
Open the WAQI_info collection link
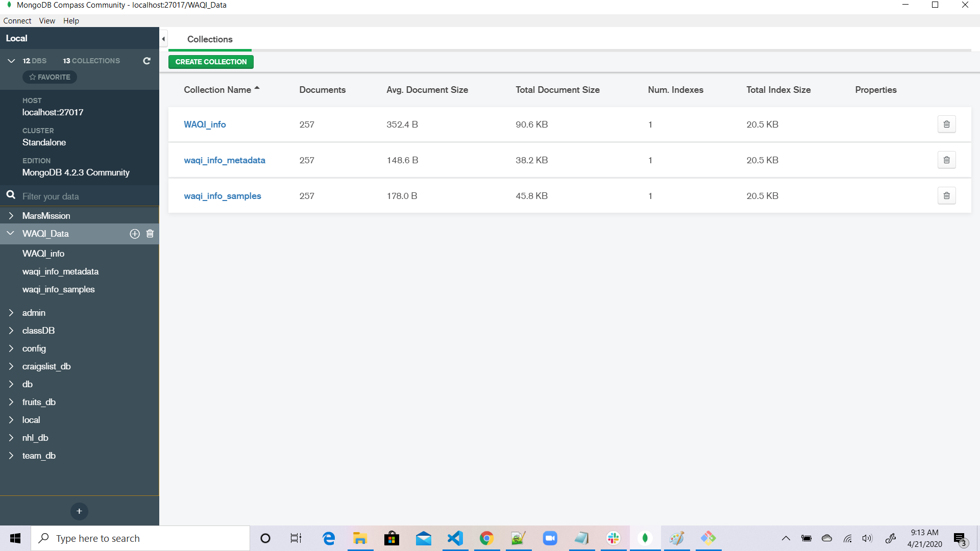point(205,124)
